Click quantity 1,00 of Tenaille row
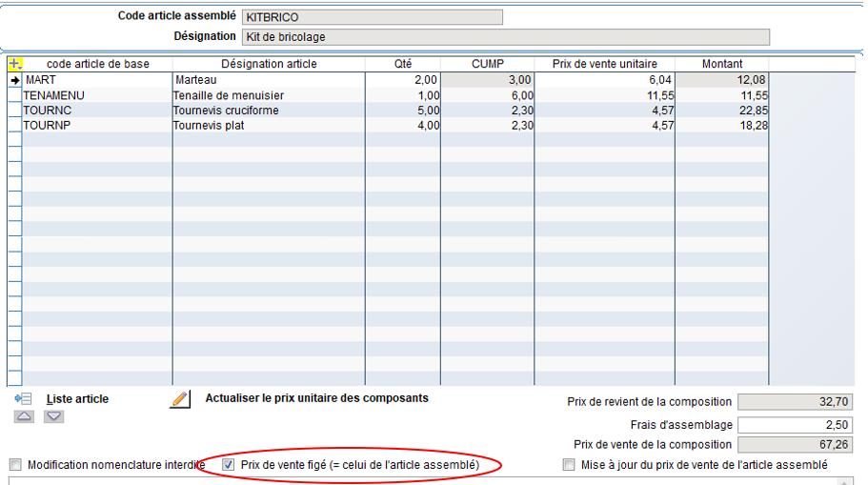Screen dimensions: 868x485 point(403,95)
